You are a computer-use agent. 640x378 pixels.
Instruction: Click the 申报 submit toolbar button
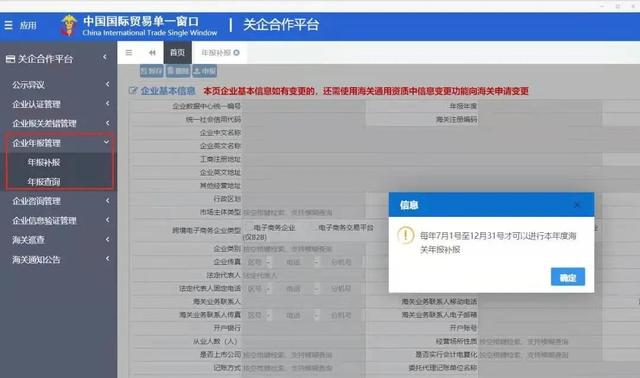(x=204, y=71)
